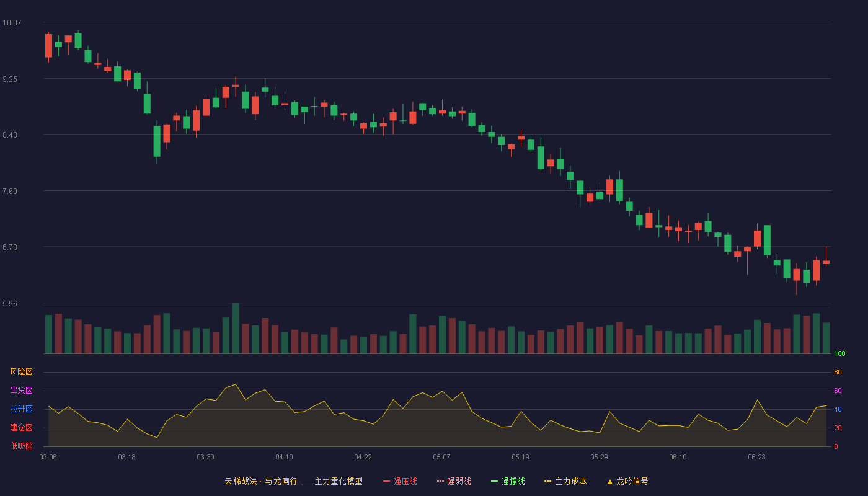Click the 10.07 price axis label
Viewport: 868px width, 496px height.
point(12,23)
